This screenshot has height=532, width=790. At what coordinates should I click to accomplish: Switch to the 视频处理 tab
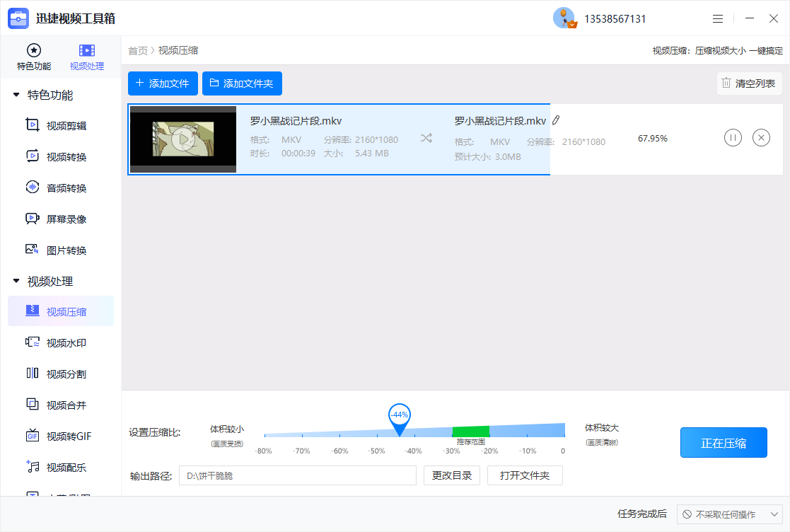[87, 57]
